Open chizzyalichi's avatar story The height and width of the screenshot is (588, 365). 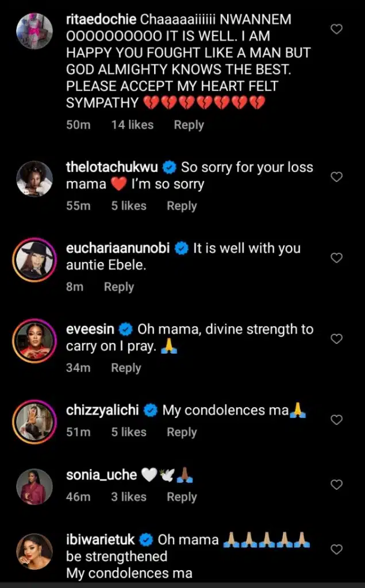point(34,422)
